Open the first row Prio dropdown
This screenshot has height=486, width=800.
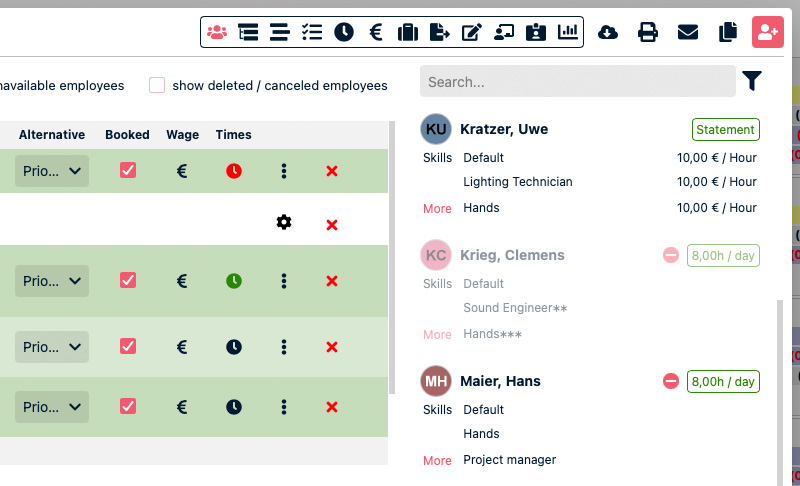(x=52, y=171)
